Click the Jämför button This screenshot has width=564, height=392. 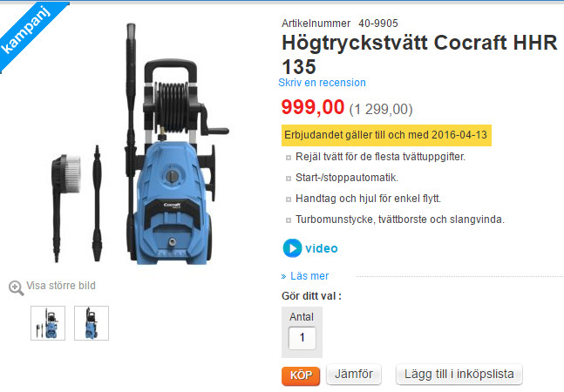coord(354,374)
